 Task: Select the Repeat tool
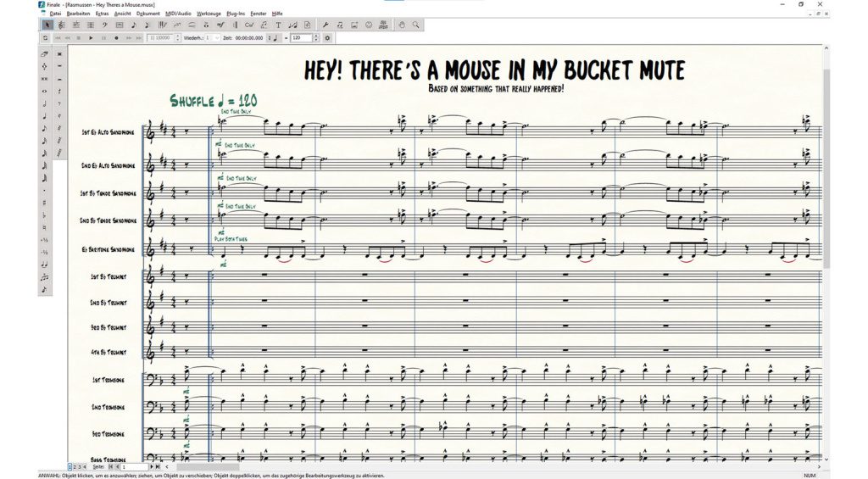coord(236,25)
